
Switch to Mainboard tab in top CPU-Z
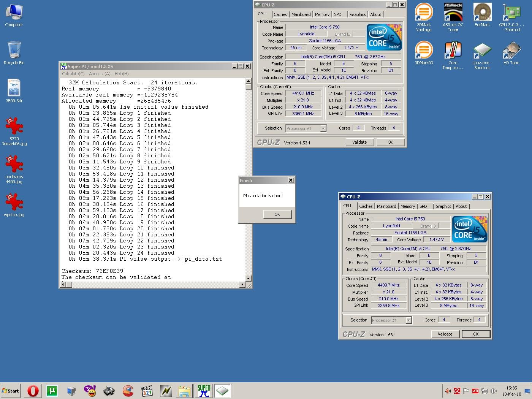click(301, 14)
